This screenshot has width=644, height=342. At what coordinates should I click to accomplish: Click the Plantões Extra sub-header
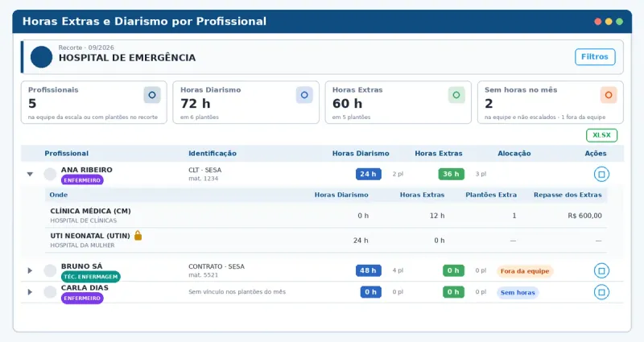tap(491, 195)
